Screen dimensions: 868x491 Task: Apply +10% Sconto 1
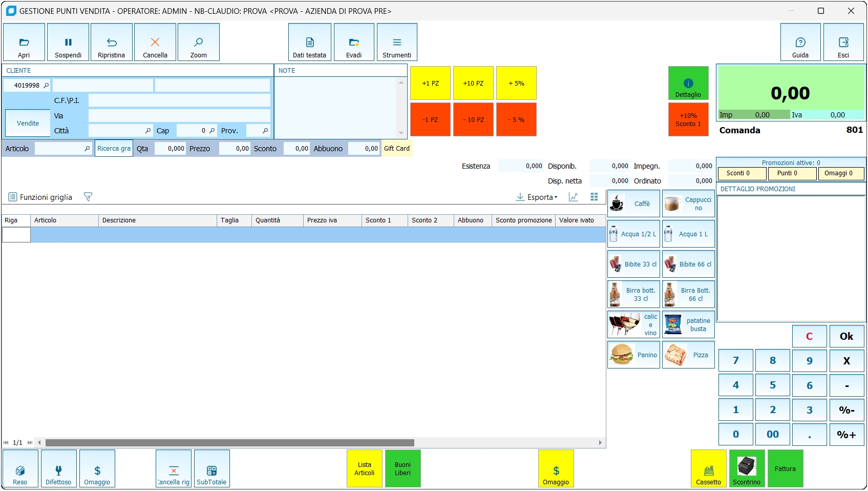click(x=688, y=119)
